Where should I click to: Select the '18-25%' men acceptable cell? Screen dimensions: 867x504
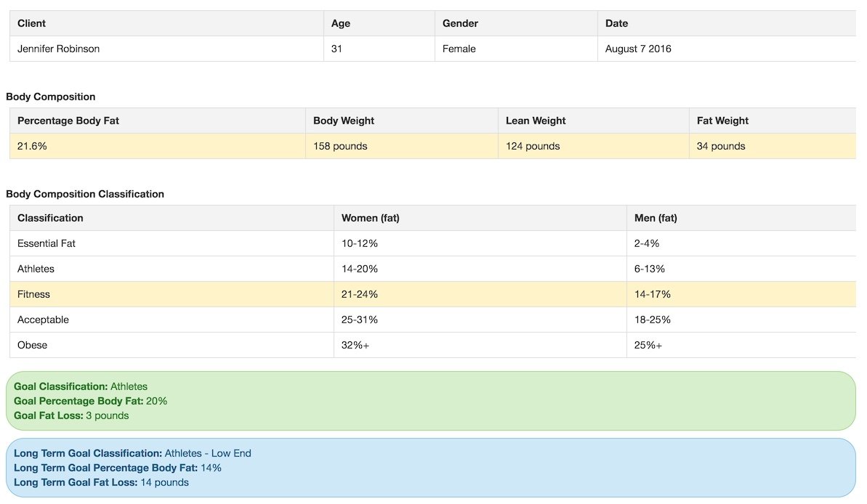[x=741, y=320]
